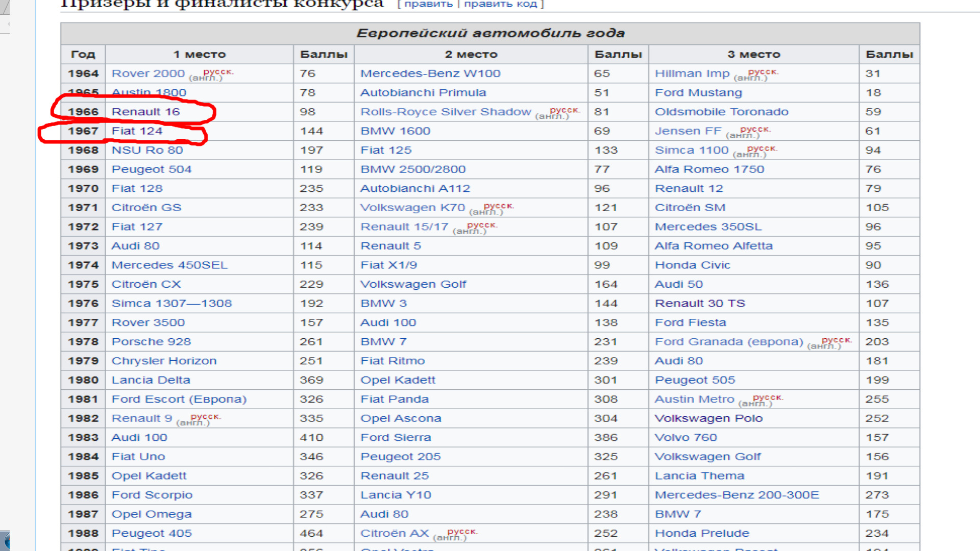Open the Alfa Romeo Alfetta link
This screenshot has height=551, width=980.
click(713, 246)
